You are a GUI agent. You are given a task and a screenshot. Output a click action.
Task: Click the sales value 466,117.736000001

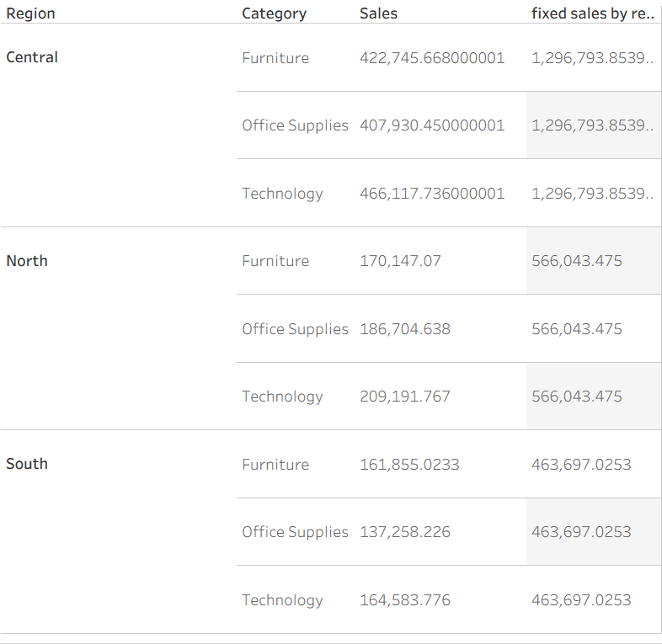pyautogui.click(x=432, y=194)
